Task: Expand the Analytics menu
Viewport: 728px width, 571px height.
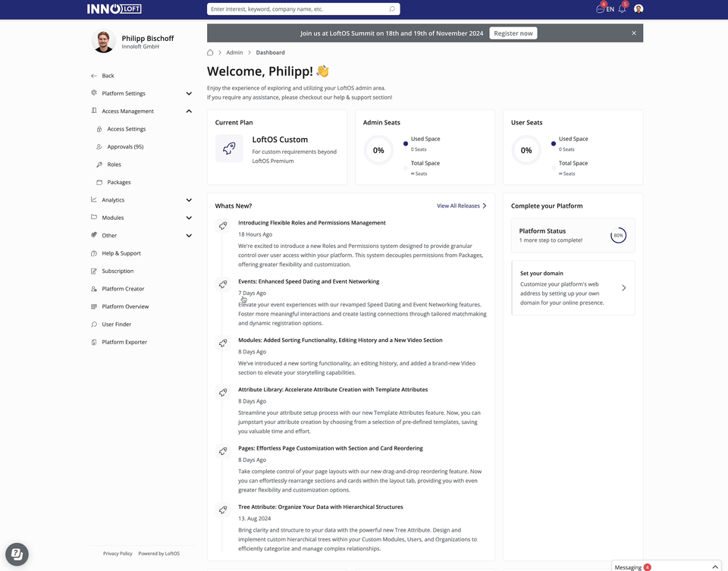Action: click(x=189, y=200)
